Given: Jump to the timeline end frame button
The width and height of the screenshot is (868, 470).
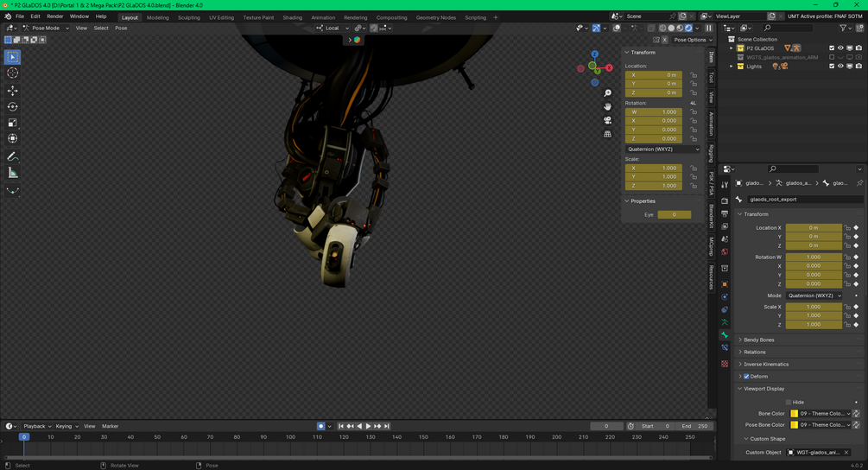Looking at the screenshot, I should click(387, 426).
